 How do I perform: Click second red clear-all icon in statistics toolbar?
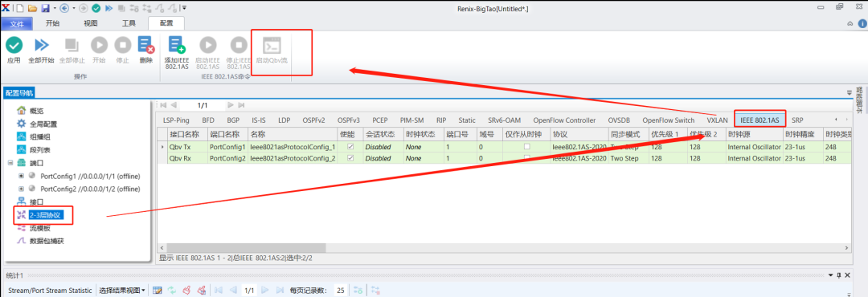point(202,290)
